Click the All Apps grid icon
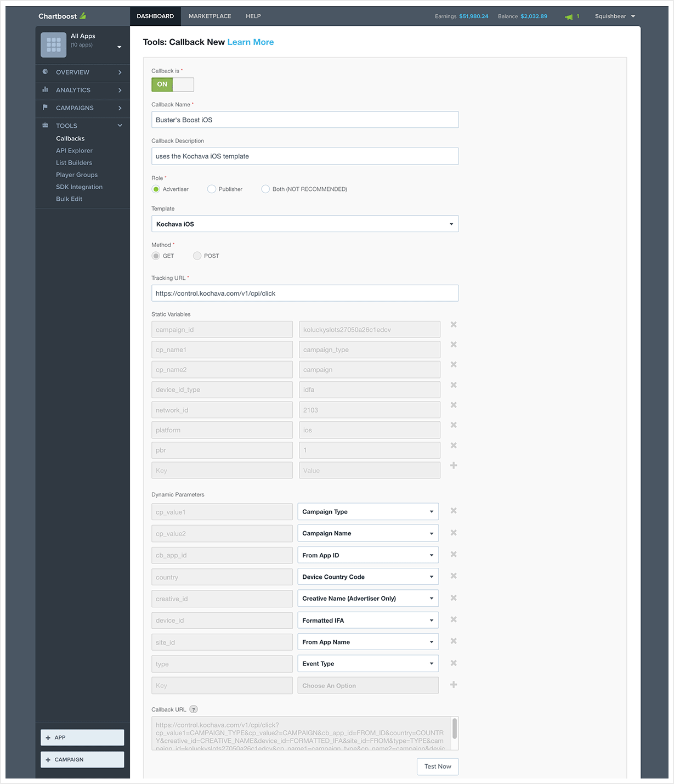 pos(54,44)
